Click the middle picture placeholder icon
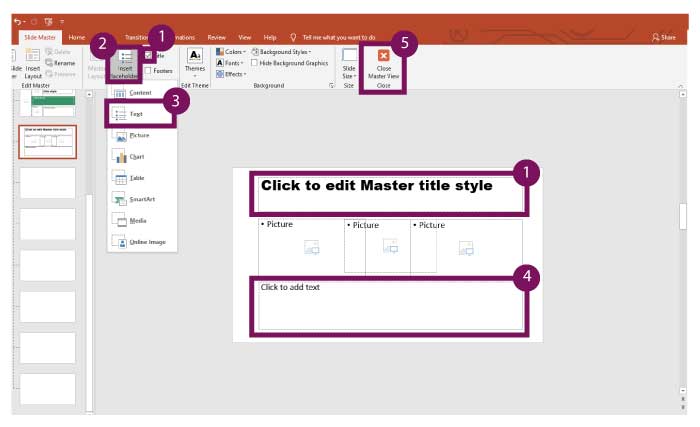The height and width of the screenshot is (427, 700). 391,246
